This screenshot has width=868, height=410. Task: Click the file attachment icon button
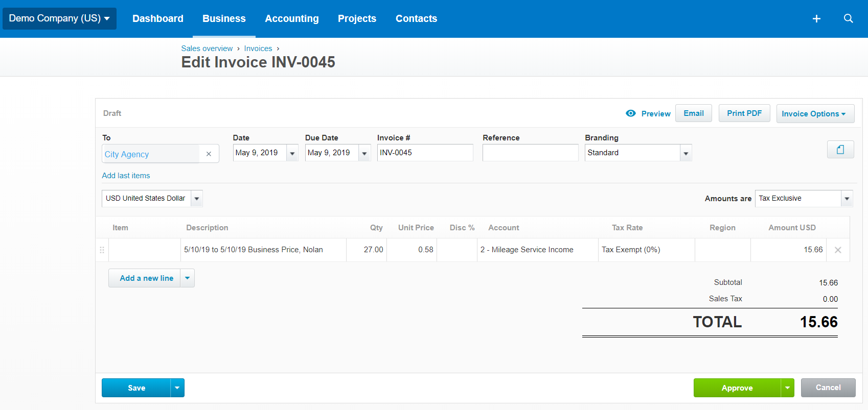click(840, 150)
